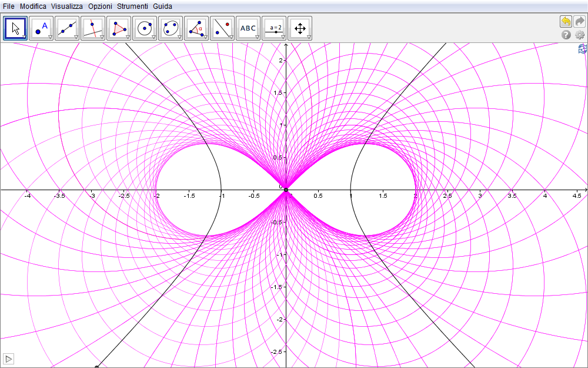588x368 pixels.
Task: Click the blue refresh views icon
Action: pyautogui.click(x=582, y=49)
